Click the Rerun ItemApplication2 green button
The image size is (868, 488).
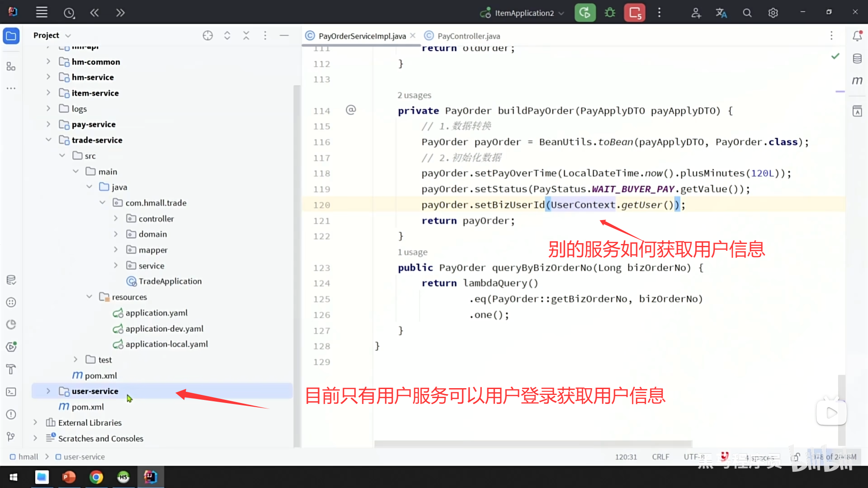[x=585, y=13]
